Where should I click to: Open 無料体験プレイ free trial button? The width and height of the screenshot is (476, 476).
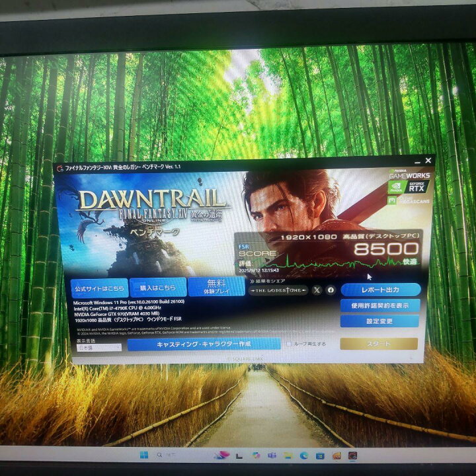point(216,286)
